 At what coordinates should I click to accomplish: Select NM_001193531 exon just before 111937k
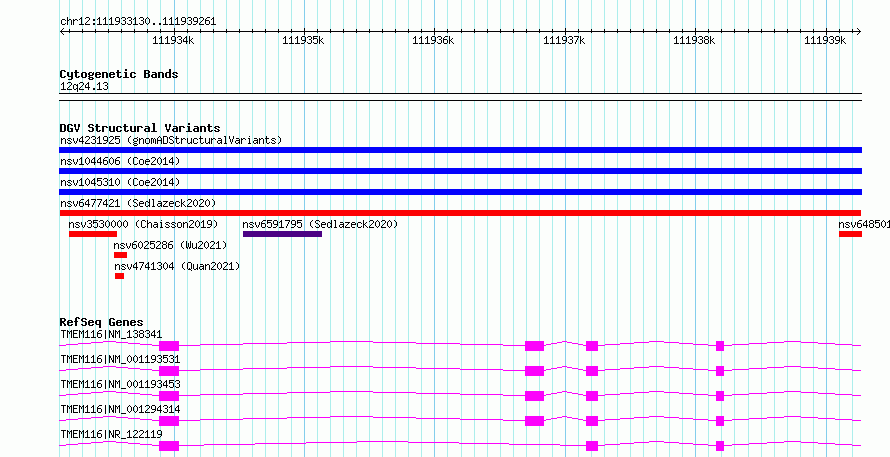coord(534,371)
